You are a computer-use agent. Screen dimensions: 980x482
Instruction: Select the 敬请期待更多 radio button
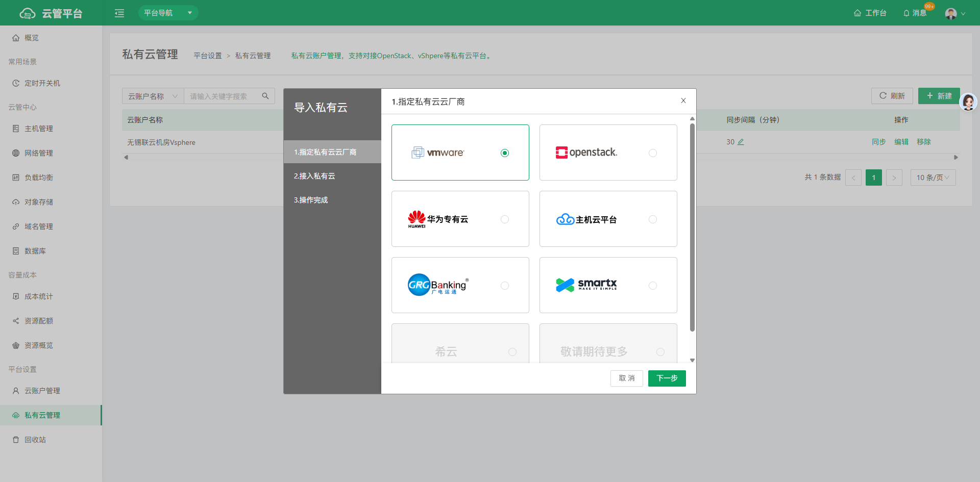[660, 352]
